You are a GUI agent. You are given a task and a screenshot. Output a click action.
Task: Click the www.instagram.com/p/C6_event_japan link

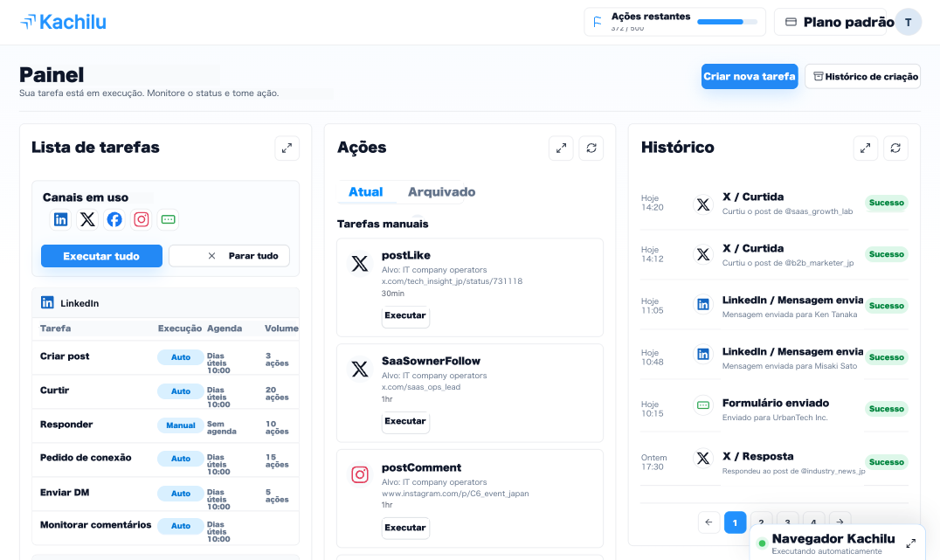(456, 494)
